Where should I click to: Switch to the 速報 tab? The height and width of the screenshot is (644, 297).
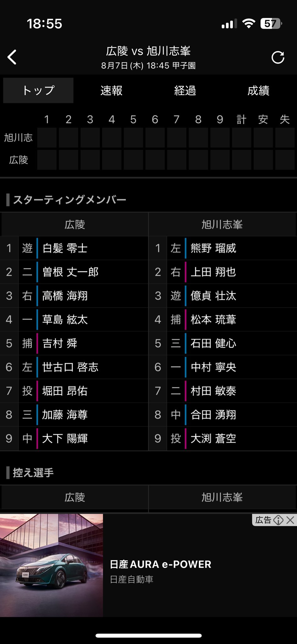point(111,91)
